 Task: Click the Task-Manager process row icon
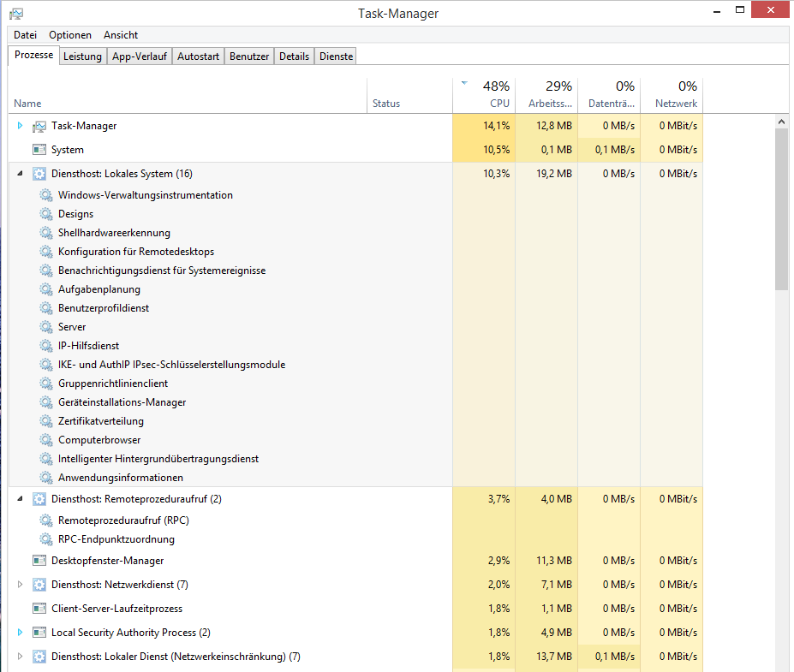pyautogui.click(x=39, y=126)
